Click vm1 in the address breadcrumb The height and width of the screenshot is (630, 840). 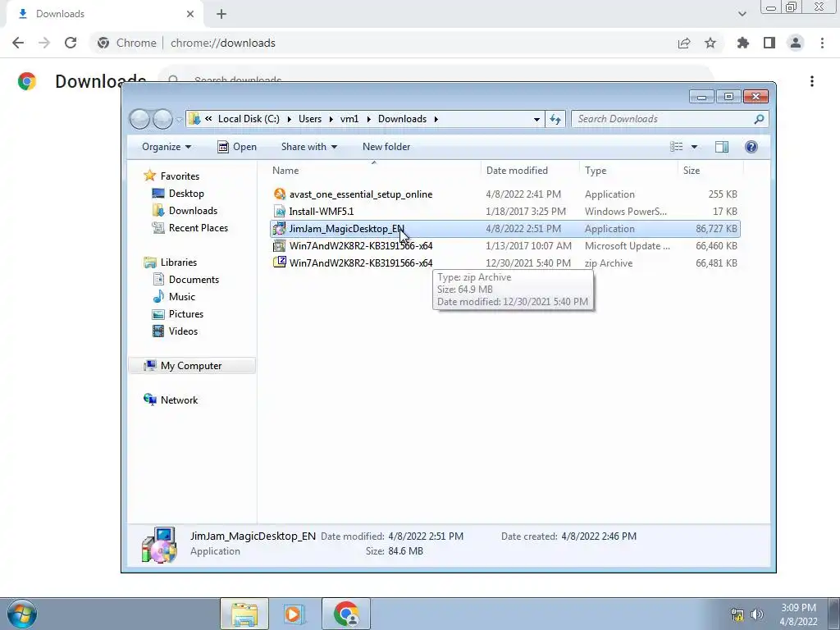[349, 119]
